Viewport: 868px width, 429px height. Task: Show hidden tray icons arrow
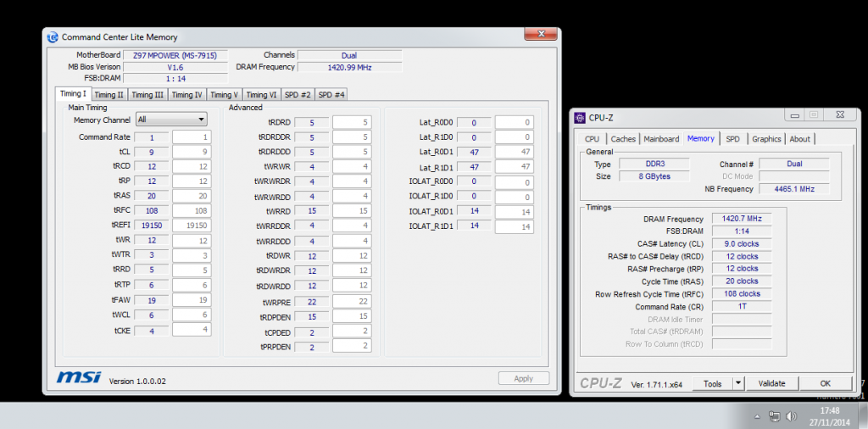(757, 416)
